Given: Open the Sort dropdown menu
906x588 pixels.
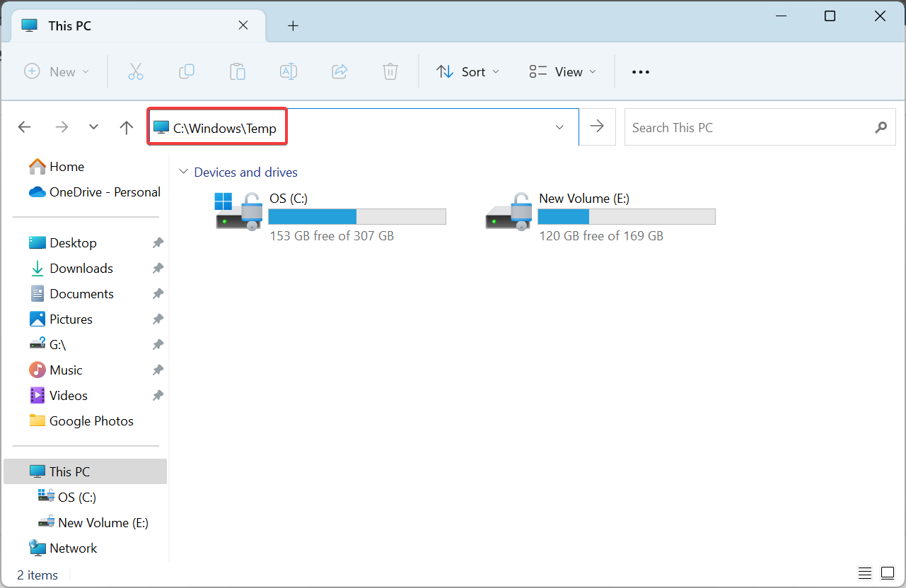Looking at the screenshot, I should pos(467,71).
